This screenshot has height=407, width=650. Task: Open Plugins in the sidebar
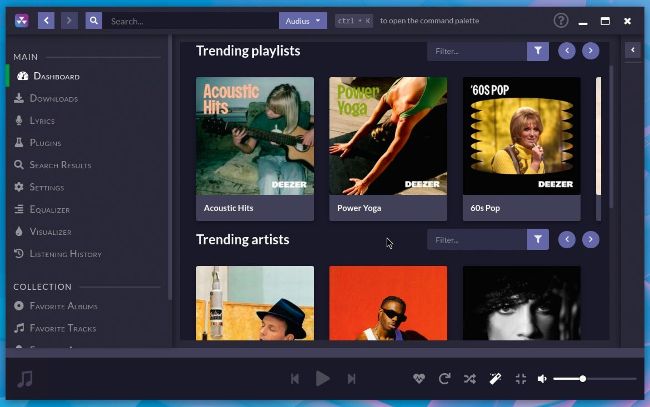[37, 143]
